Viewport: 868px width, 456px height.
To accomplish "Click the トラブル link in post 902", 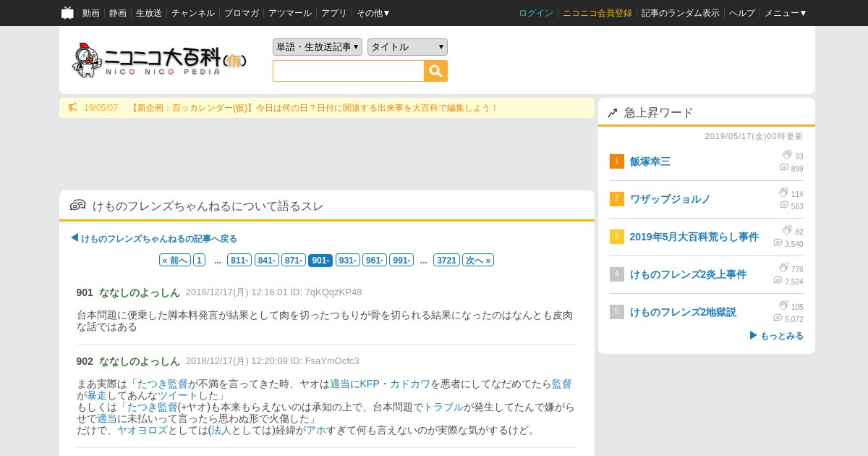I will tap(443, 407).
